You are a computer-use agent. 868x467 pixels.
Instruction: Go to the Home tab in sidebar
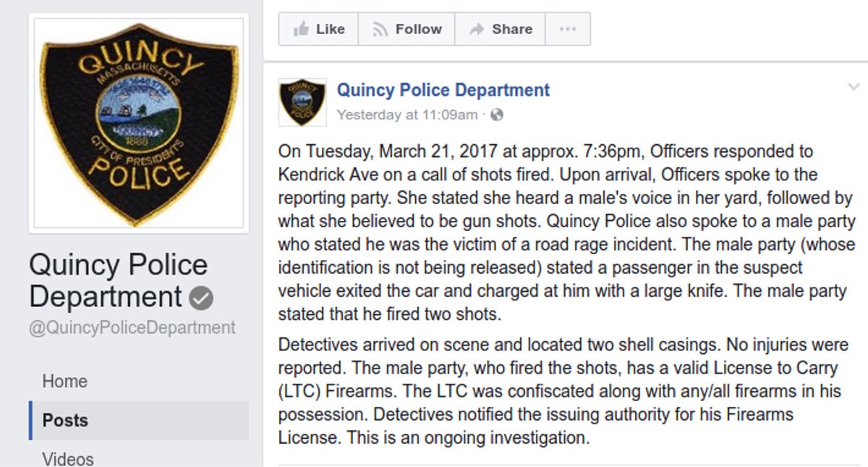tap(64, 382)
